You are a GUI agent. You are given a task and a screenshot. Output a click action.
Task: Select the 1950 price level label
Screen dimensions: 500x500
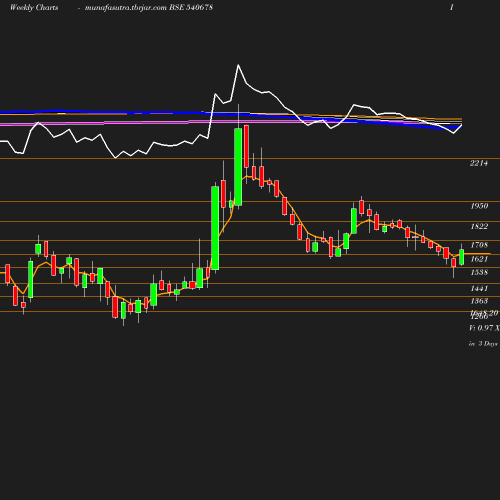click(479, 206)
